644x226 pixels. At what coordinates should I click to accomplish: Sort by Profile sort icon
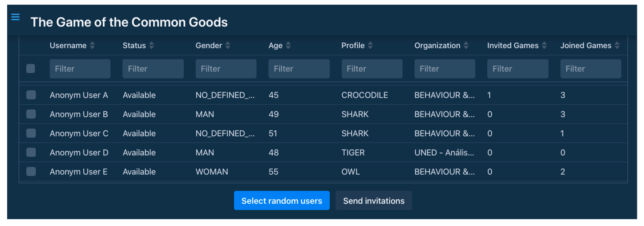click(x=370, y=45)
